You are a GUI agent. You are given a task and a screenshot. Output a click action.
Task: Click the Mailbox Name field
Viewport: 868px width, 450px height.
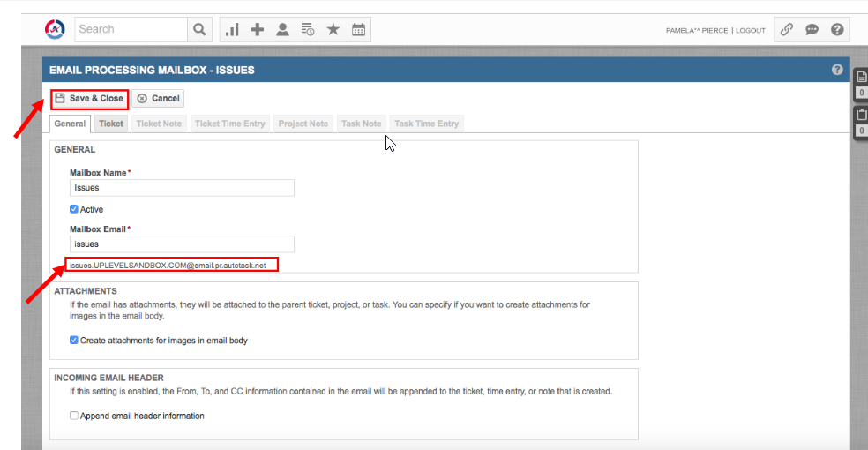click(x=182, y=188)
